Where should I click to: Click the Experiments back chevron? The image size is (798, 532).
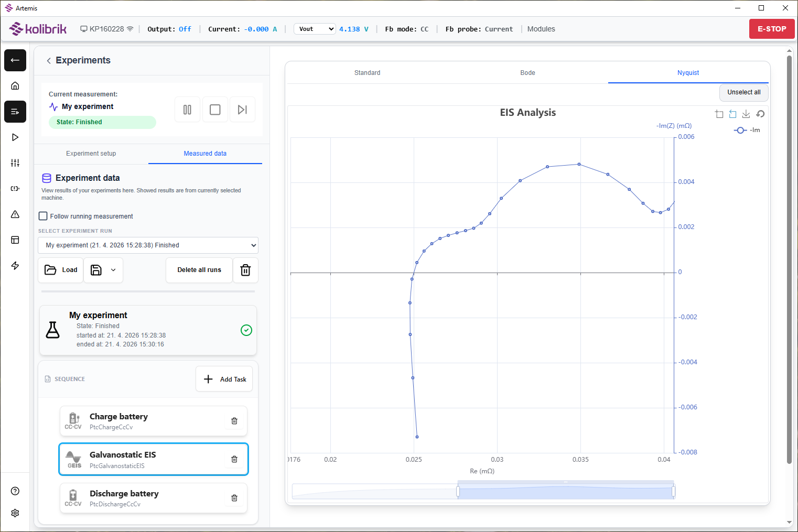[x=49, y=61]
